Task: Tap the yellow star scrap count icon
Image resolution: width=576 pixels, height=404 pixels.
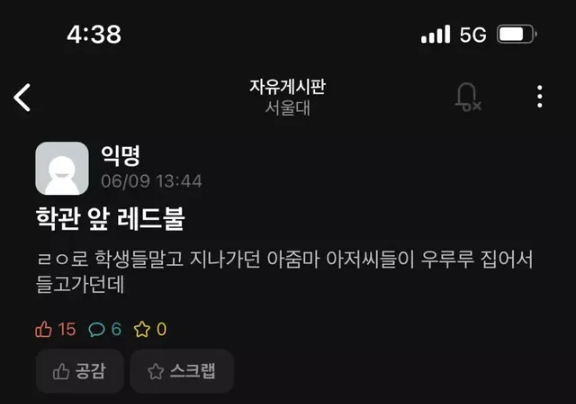Action: pyautogui.click(x=142, y=329)
